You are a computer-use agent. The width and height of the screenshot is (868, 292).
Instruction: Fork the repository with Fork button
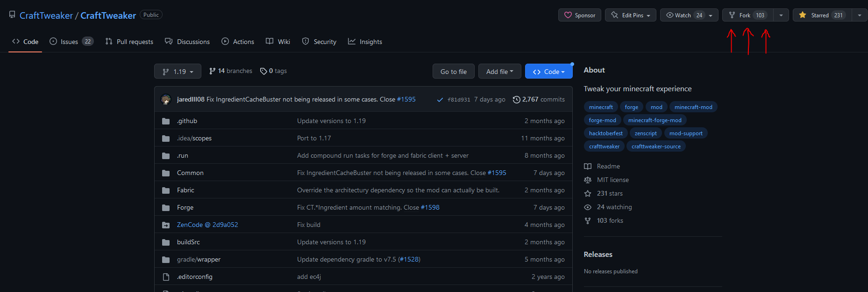point(747,15)
